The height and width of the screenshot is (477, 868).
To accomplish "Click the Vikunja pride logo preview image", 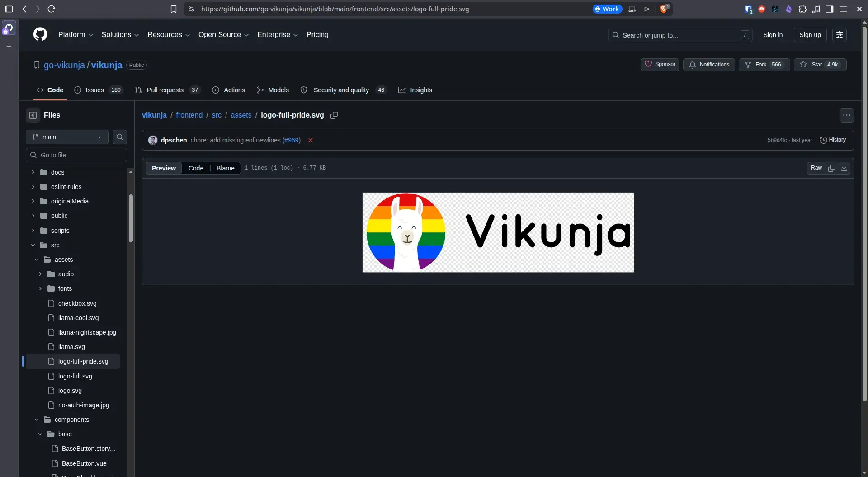I will tap(498, 232).
